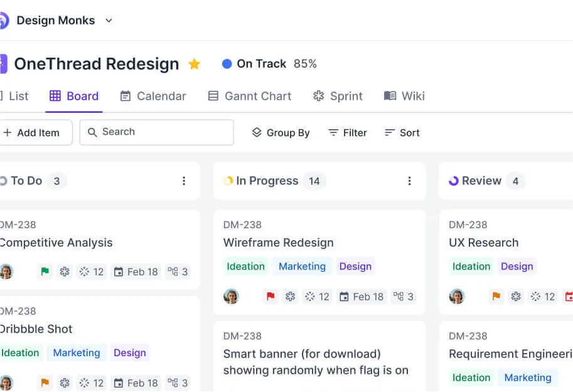Image resolution: width=573 pixels, height=392 pixels.
Task: Switch to the Gantt Chart tab
Action: coord(250,96)
